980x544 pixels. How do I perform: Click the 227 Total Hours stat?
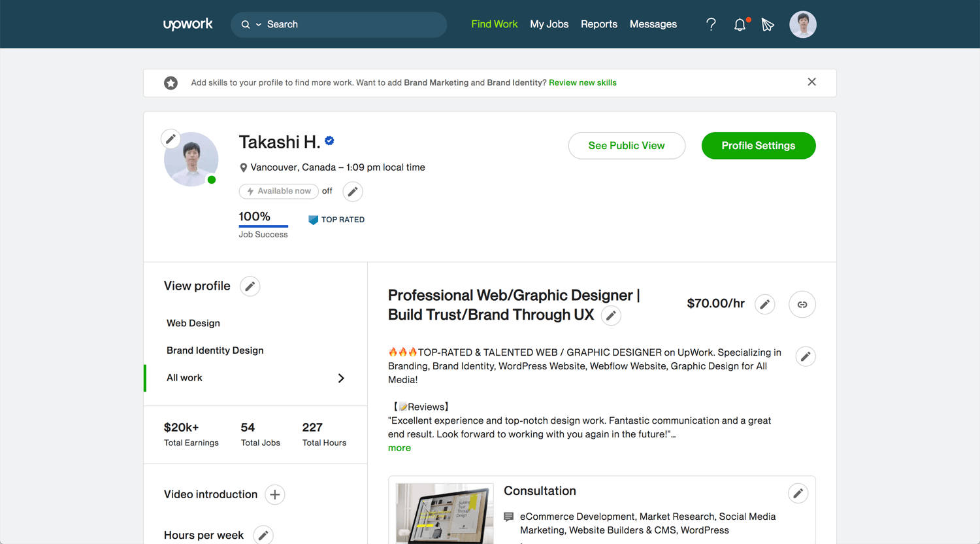tap(325, 434)
